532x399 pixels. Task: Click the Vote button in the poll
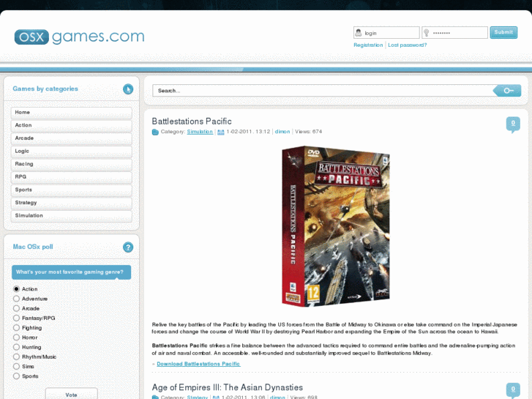tap(71, 395)
